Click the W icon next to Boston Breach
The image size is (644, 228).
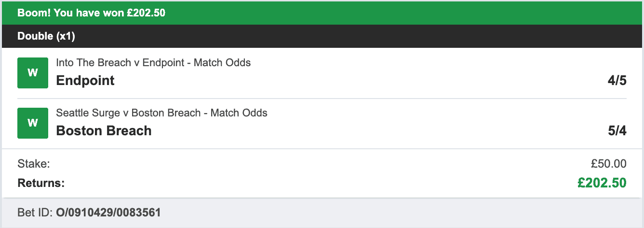[33, 123]
